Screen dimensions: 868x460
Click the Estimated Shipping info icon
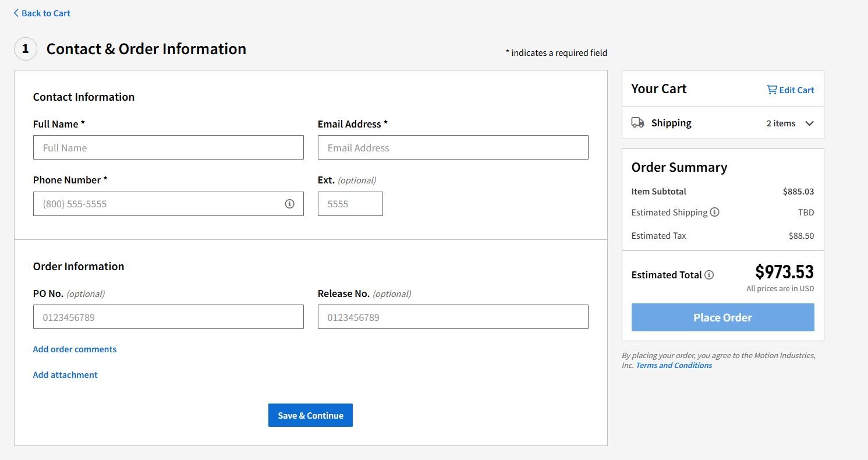pyautogui.click(x=715, y=213)
